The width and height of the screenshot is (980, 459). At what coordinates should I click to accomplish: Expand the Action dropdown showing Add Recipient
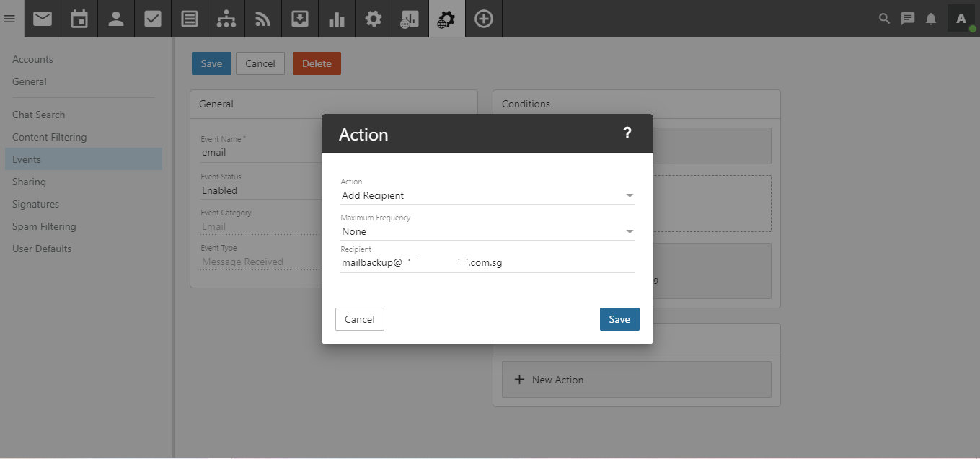487,195
